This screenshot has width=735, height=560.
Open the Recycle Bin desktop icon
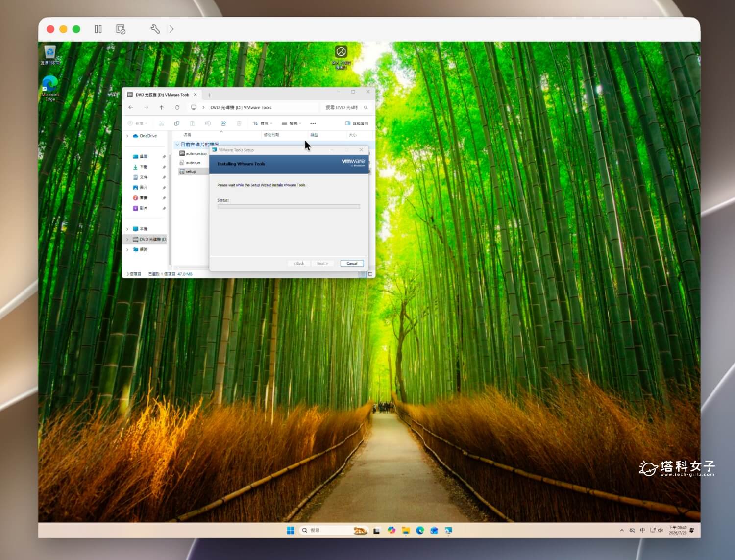click(x=50, y=55)
